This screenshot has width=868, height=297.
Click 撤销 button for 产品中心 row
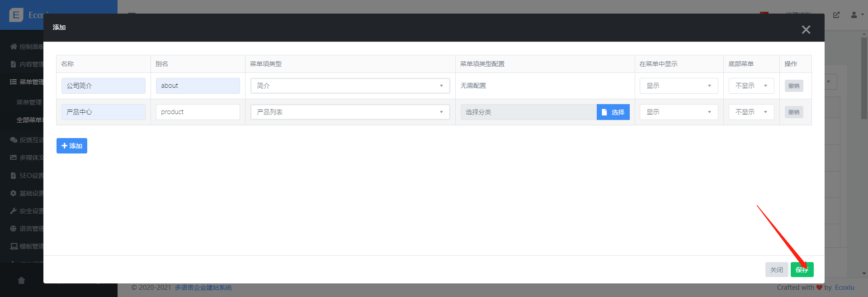pyautogui.click(x=793, y=112)
